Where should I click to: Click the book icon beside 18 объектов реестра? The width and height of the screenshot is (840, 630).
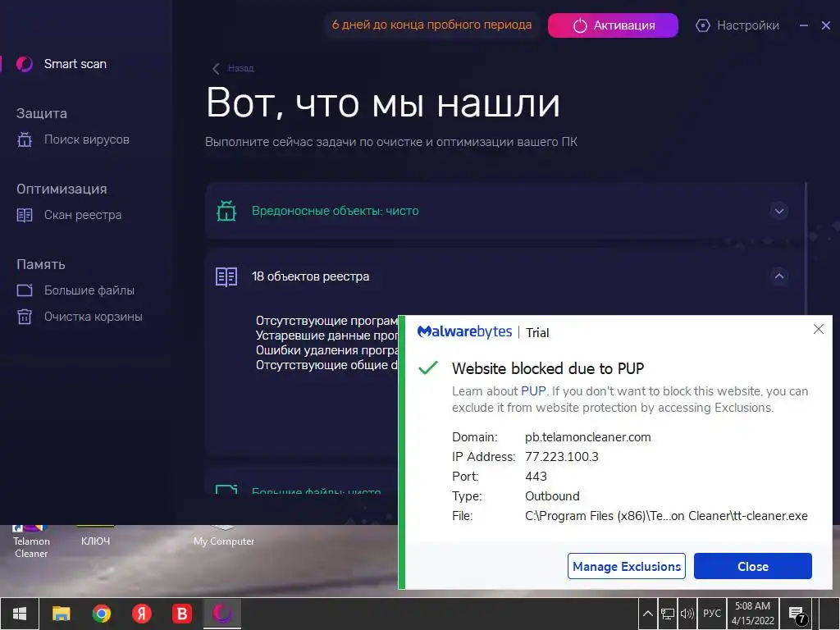pos(226,277)
